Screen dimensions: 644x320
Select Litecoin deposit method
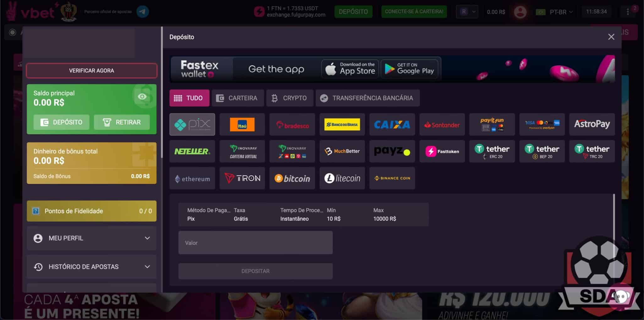coord(342,178)
